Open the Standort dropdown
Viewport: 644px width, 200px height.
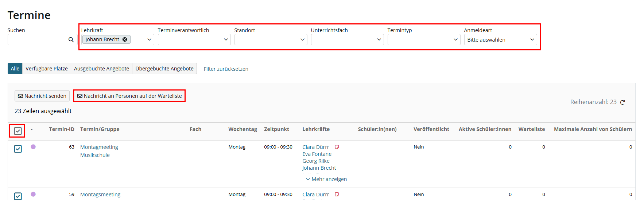pyautogui.click(x=271, y=39)
